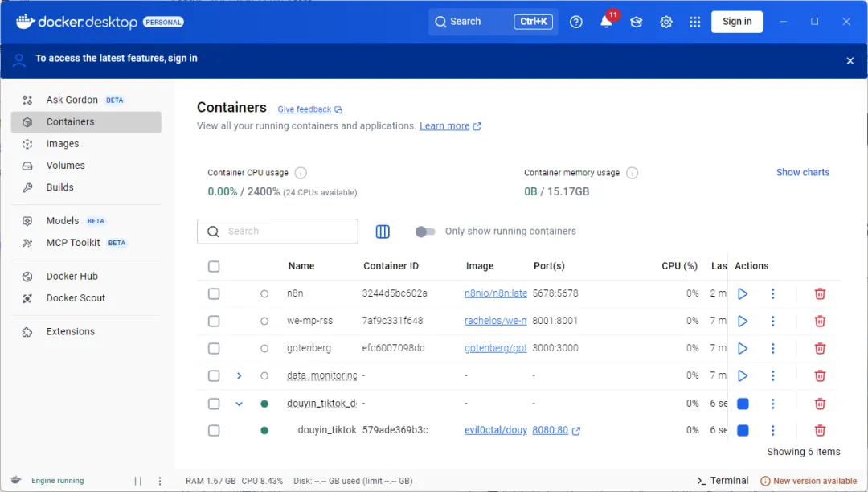Go to Volumes section

point(86,166)
